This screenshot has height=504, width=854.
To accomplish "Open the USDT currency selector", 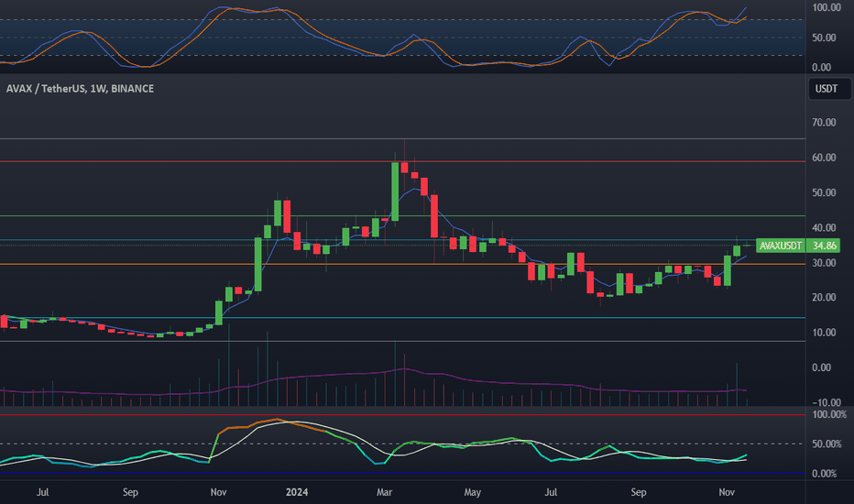I will coord(829,89).
